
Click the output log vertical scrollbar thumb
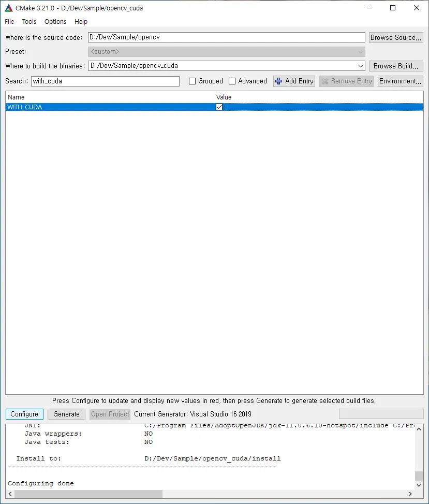click(419, 476)
